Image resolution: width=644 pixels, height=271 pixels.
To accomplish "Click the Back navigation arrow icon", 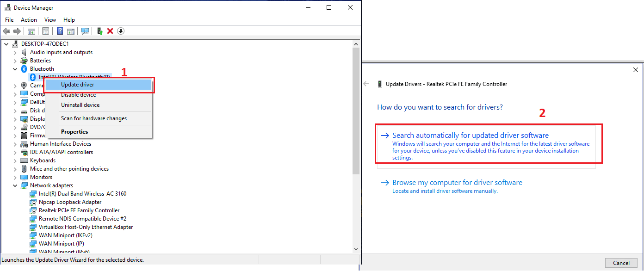I will (x=6, y=31).
